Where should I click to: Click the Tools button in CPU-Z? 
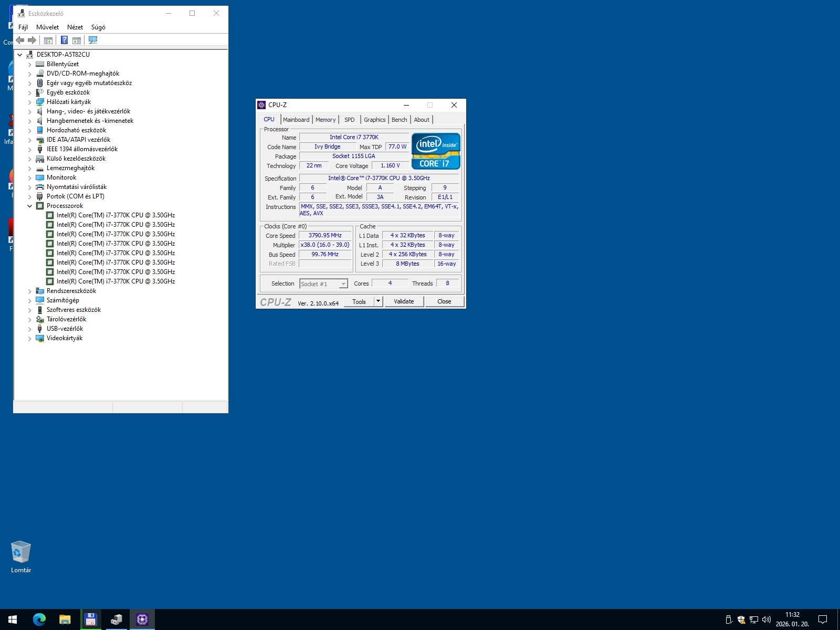359,301
